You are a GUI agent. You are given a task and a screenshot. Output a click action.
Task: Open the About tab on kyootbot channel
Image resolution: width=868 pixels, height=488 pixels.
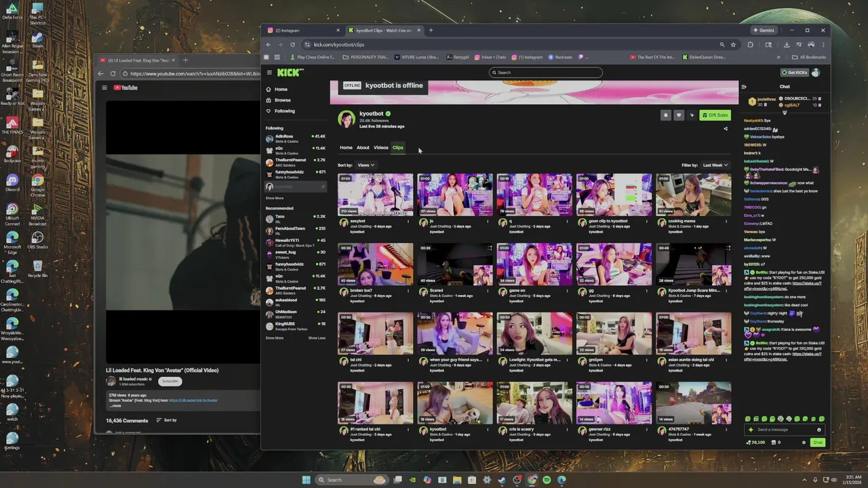(x=363, y=148)
